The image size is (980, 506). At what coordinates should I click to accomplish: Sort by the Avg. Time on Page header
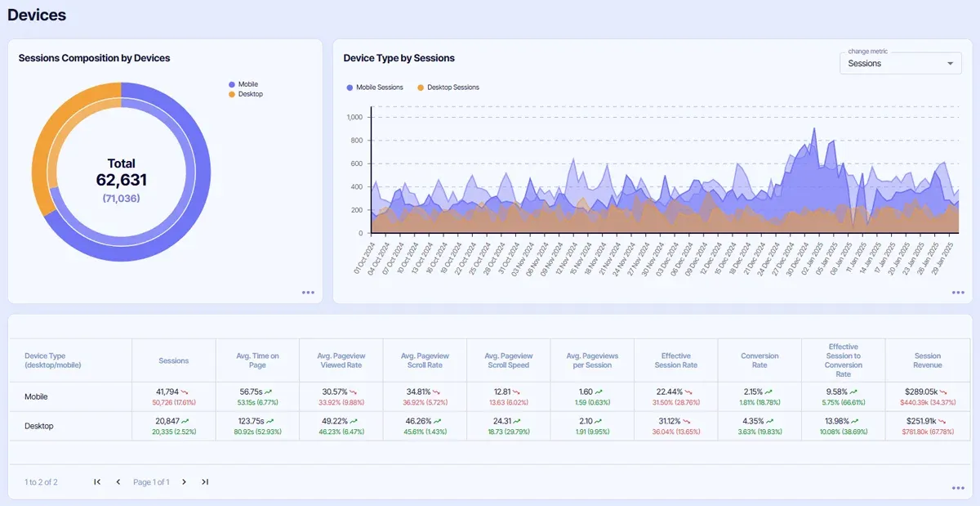tap(257, 360)
